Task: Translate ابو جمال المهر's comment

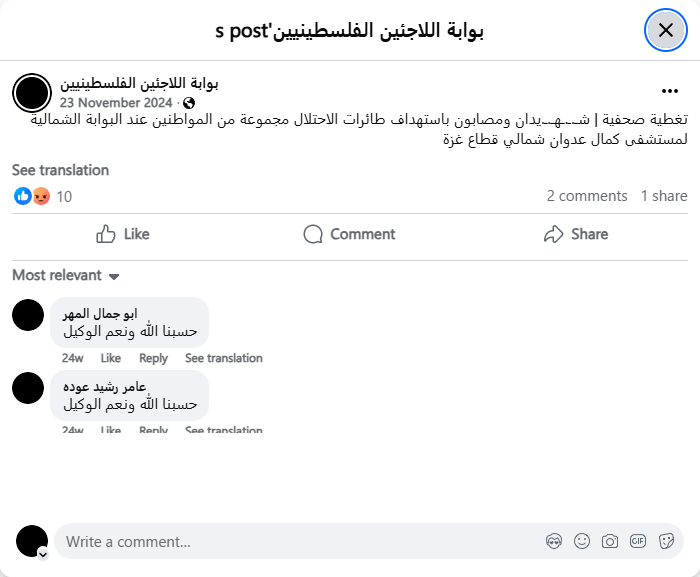Action: pos(223,358)
